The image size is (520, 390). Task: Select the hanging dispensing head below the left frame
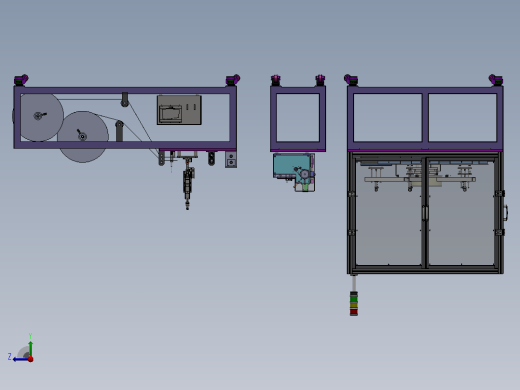[188, 183]
